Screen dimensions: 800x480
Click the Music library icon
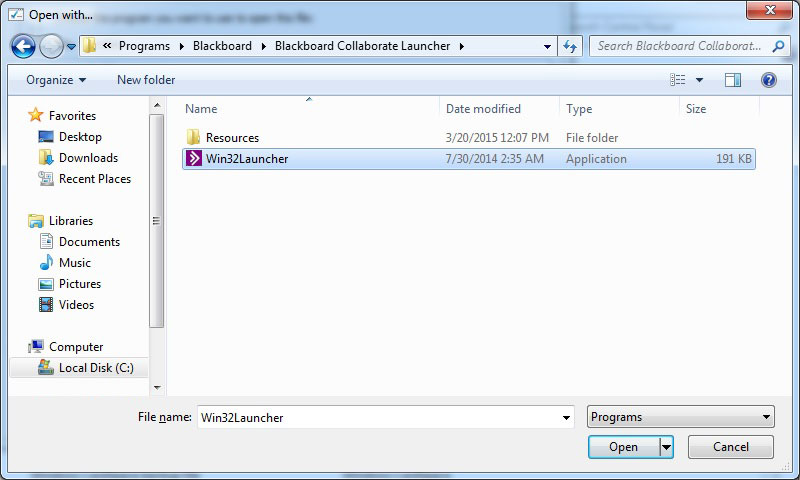coord(46,263)
